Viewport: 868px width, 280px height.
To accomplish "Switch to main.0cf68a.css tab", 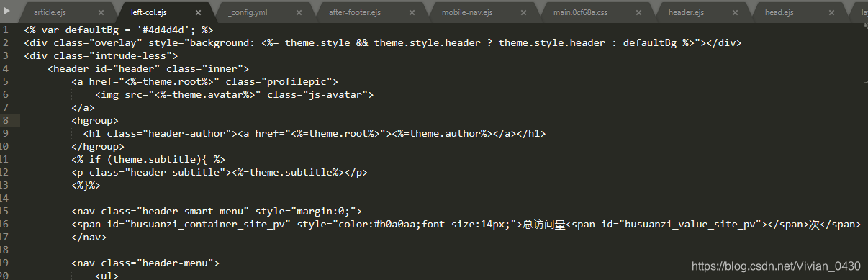I will (x=579, y=12).
